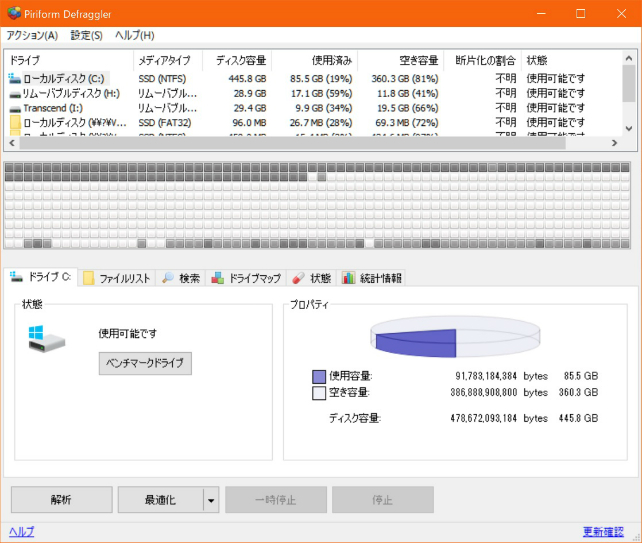Select the リムーバブルディスク (H:) row
The width and height of the screenshot is (642, 543).
[314, 93]
